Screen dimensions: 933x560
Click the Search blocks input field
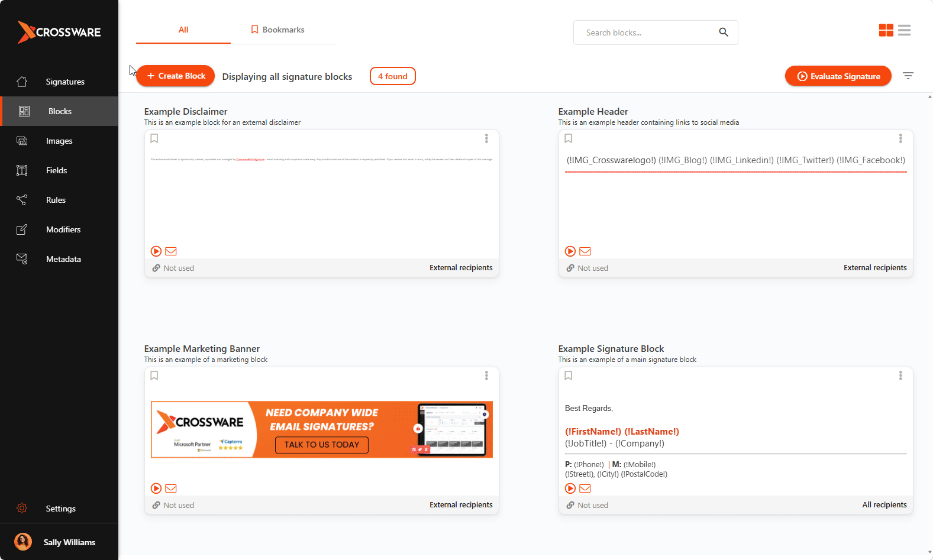click(648, 33)
